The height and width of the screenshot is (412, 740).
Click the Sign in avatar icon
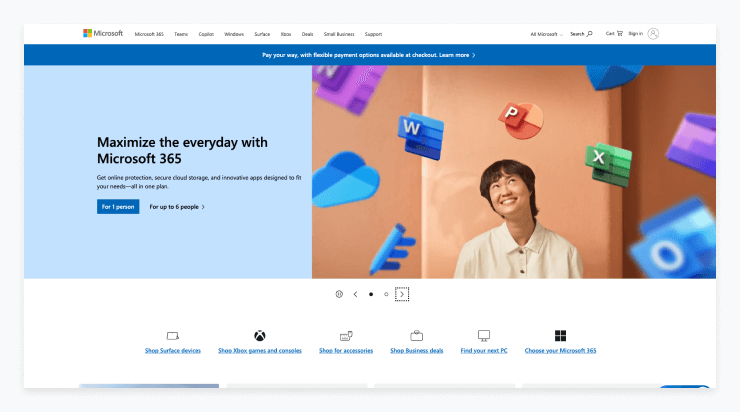coord(653,34)
